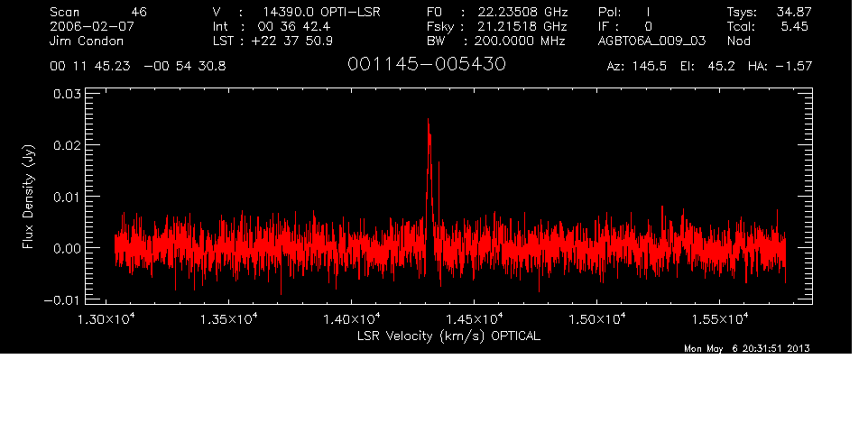868x442 pixels.
Task: Click the Nod procedure label
Action: (739, 41)
